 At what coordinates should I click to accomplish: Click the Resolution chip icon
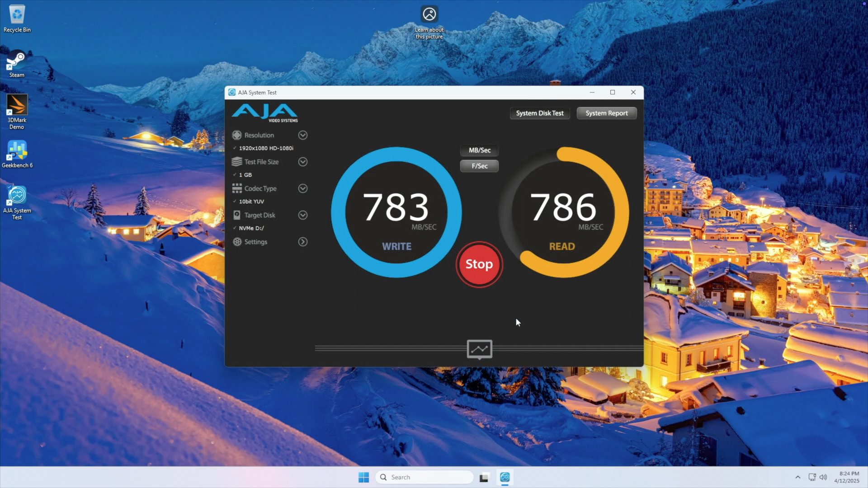pos(237,135)
